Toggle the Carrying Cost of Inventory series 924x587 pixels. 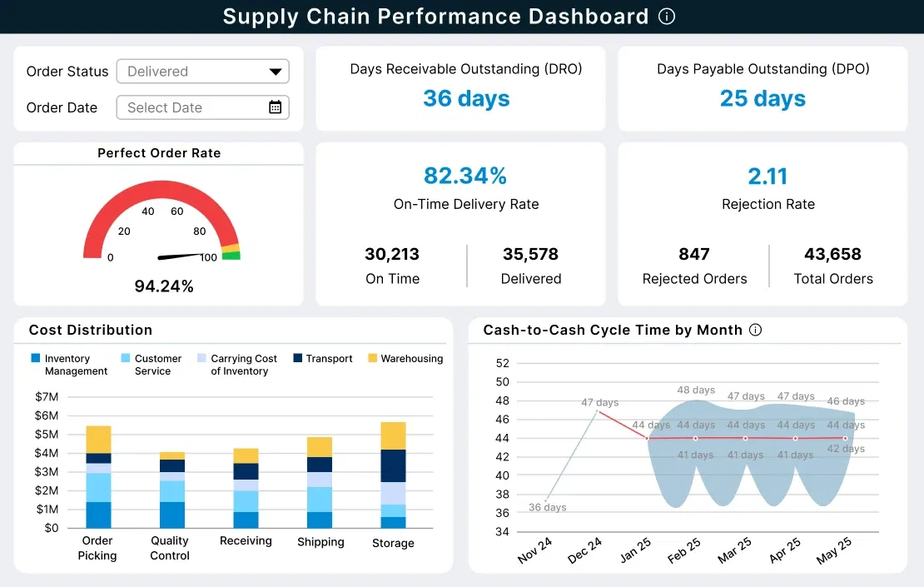tap(200, 358)
